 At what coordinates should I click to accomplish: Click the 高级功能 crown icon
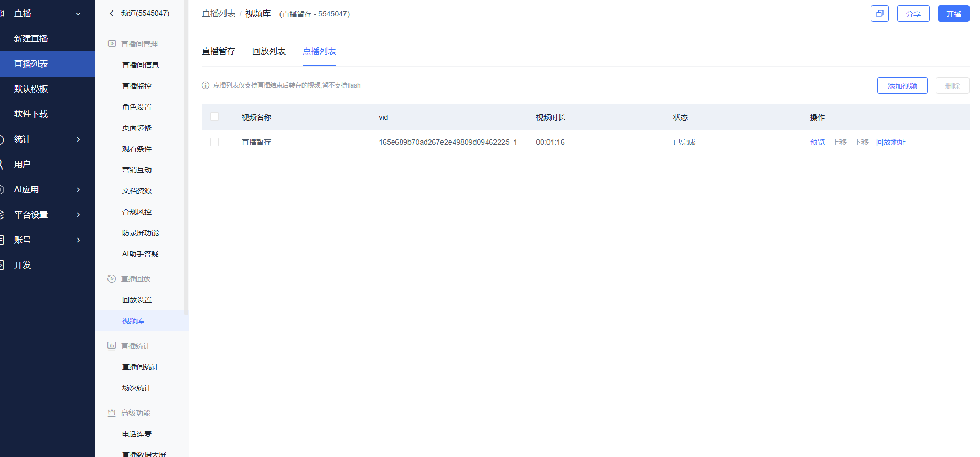tap(112, 413)
